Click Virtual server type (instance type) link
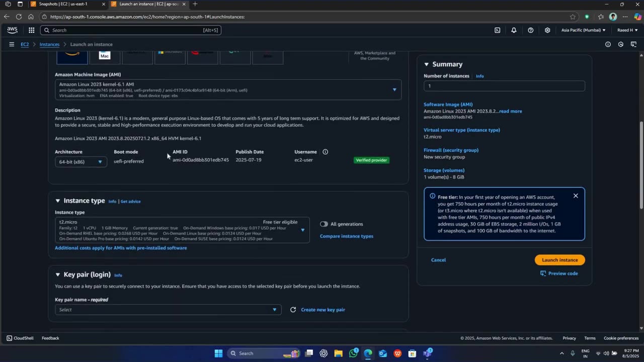The height and width of the screenshot is (362, 644). click(462, 130)
